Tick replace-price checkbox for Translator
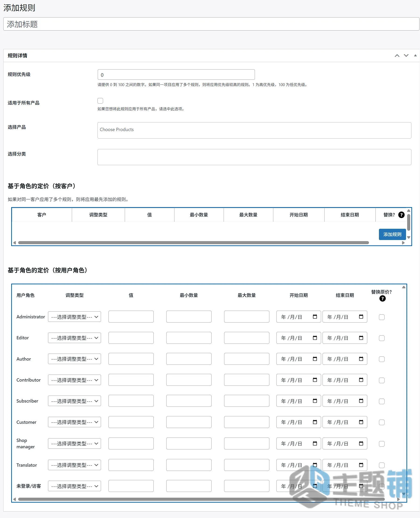This screenshot has width=420, height=518. coord(382,465)
